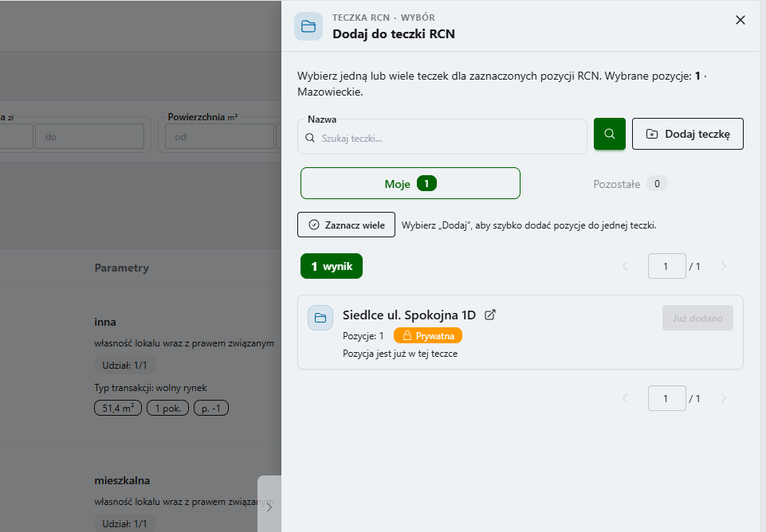Click 'Pozycja jest już w tej teczce' note
The height and width of the screenshot is (532, 766).
tap(400, 354)
